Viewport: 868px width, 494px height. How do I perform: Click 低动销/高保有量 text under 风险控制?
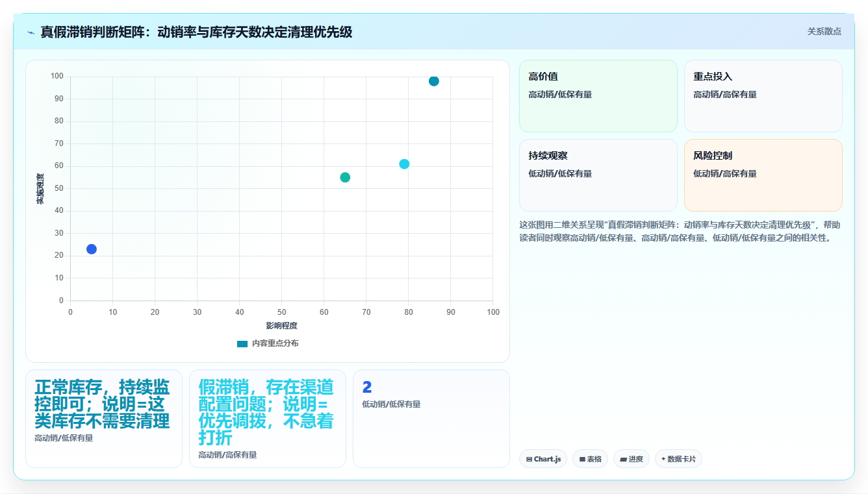tap(725, 174)
